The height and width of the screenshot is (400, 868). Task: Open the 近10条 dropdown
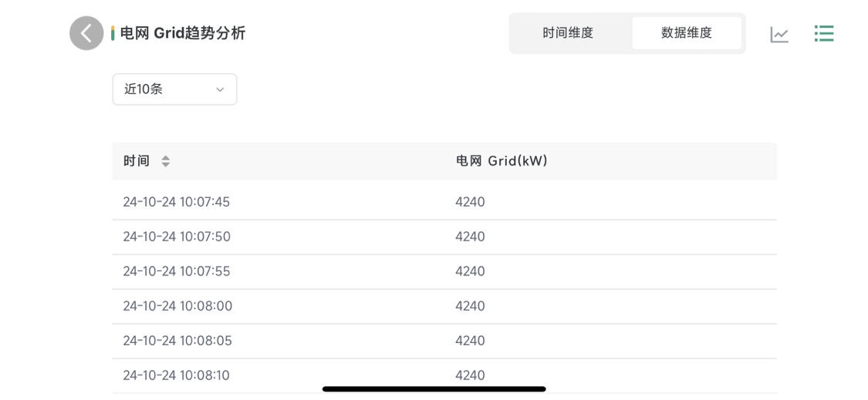point(174,89)
